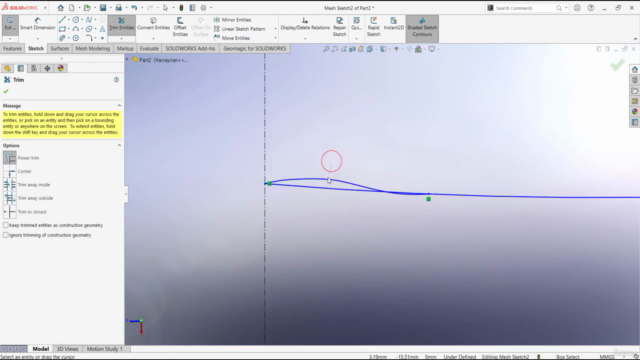The image size is (640, 360).
Task: Click Linear Sketch Pattern
Action: tap(240, 29)
